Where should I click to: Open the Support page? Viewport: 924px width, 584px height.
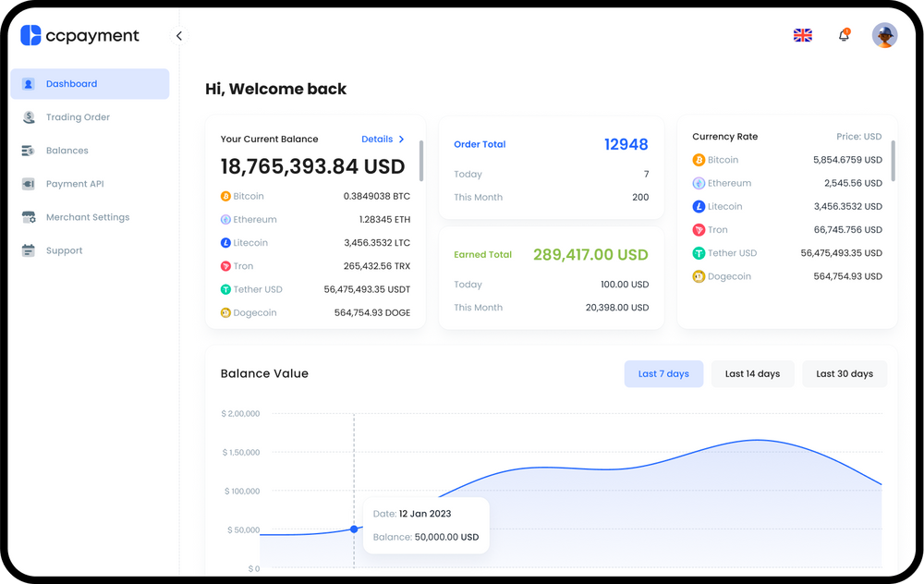point(65,250)
